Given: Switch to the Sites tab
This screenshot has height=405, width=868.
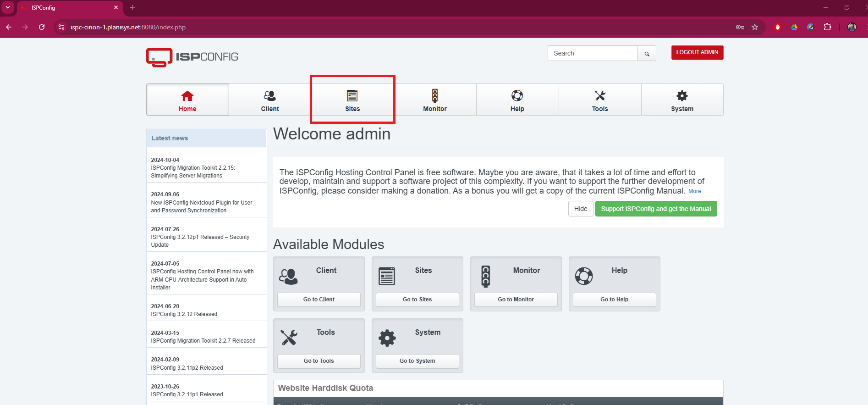Looking at the screenshot, I should [x=352, y=100].
